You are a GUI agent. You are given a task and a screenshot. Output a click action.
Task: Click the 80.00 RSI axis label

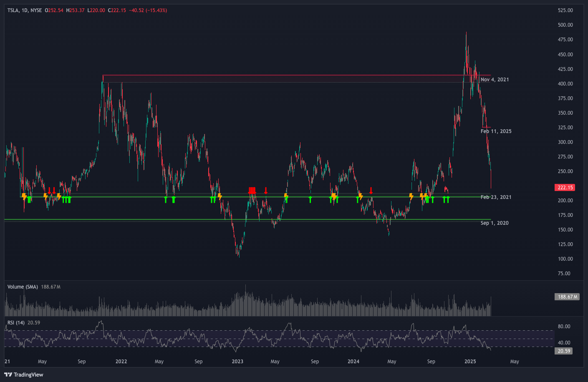[x=564, y=327]
